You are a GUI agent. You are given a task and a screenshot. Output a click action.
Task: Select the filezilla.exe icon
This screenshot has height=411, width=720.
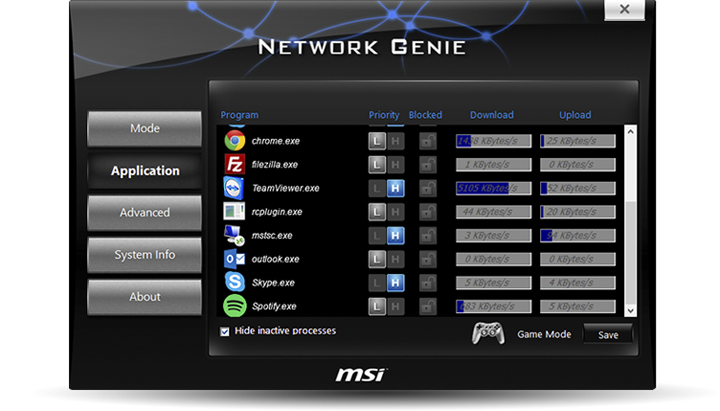[x=234, y=165]
